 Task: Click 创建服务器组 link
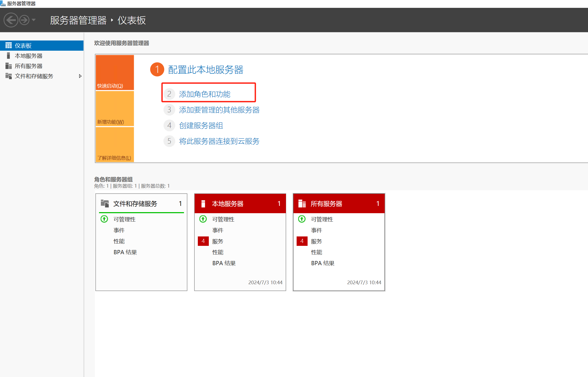click(201, 125)
